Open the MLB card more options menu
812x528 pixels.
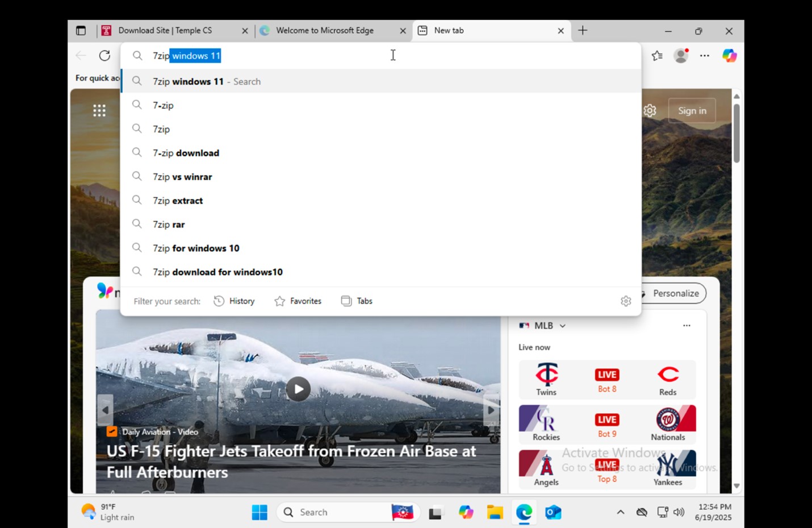[x=687, y=326]
